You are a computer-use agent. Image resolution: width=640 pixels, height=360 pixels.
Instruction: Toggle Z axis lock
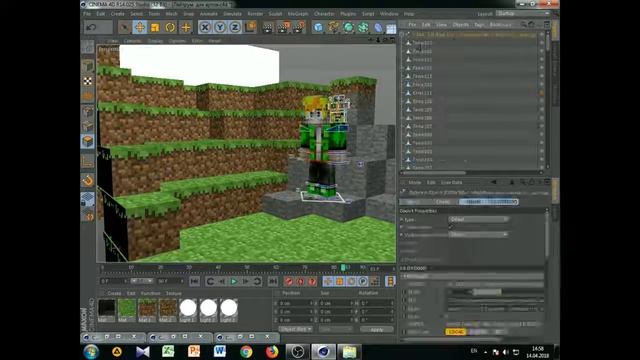point(235,27)
